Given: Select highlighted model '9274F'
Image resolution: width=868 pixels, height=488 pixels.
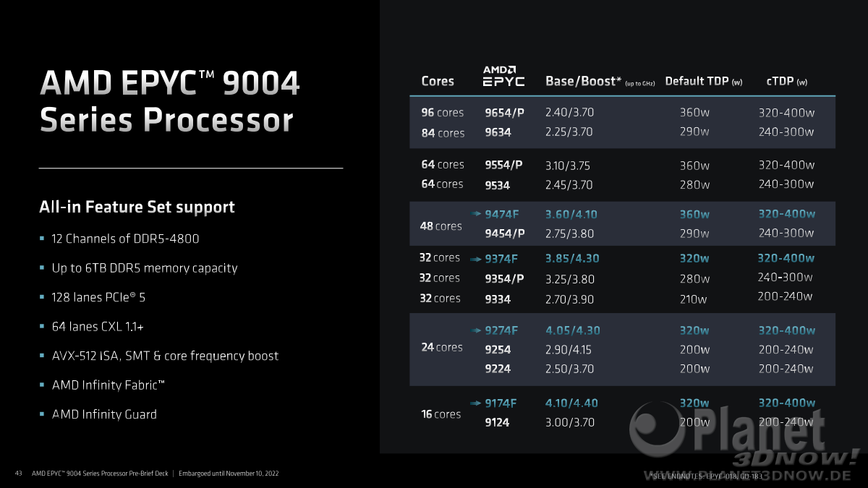Looking at the screenshot, I should click(501, 330).
